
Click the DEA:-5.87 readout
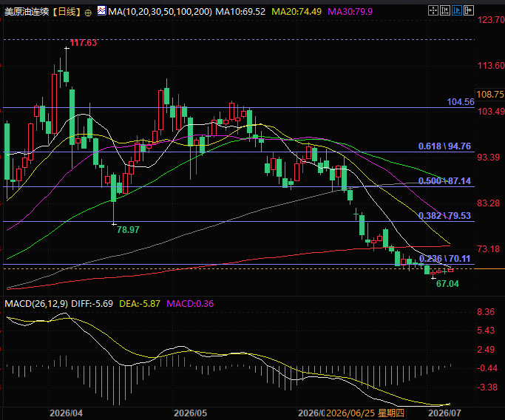[x=140, y=304]
